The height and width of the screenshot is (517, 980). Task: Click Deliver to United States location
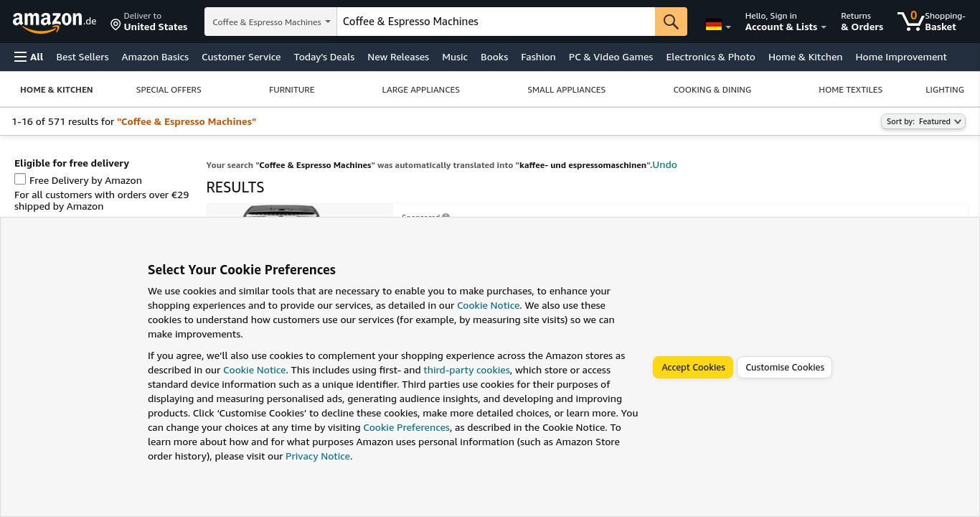coord(149,22)
